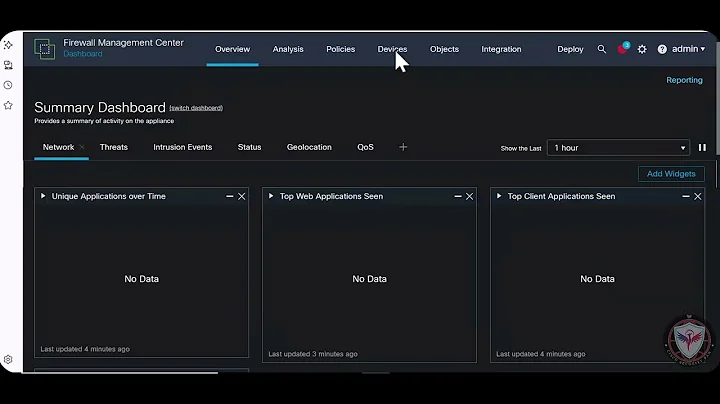
Task: Open the recent history clock icon
Action: coord(8,85)
